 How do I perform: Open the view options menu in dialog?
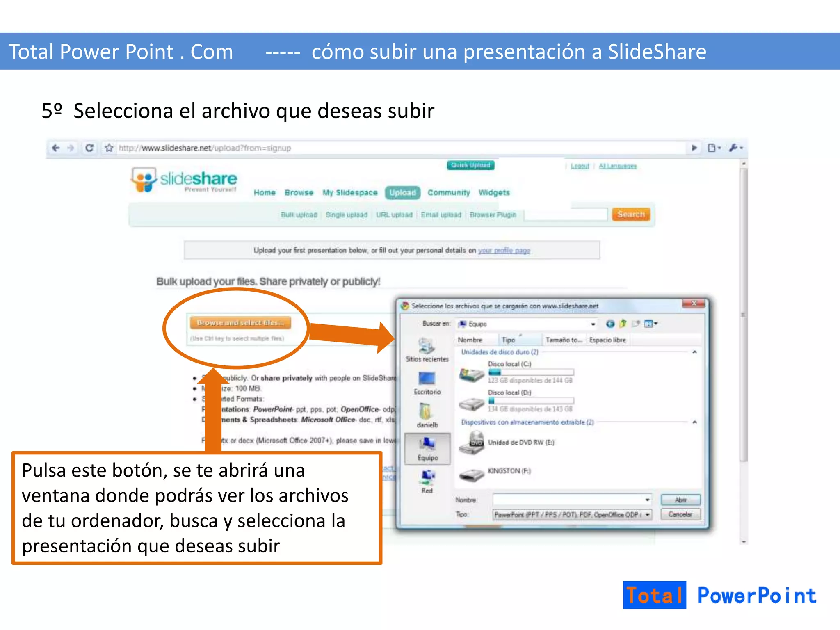click(x=651, y=324)
